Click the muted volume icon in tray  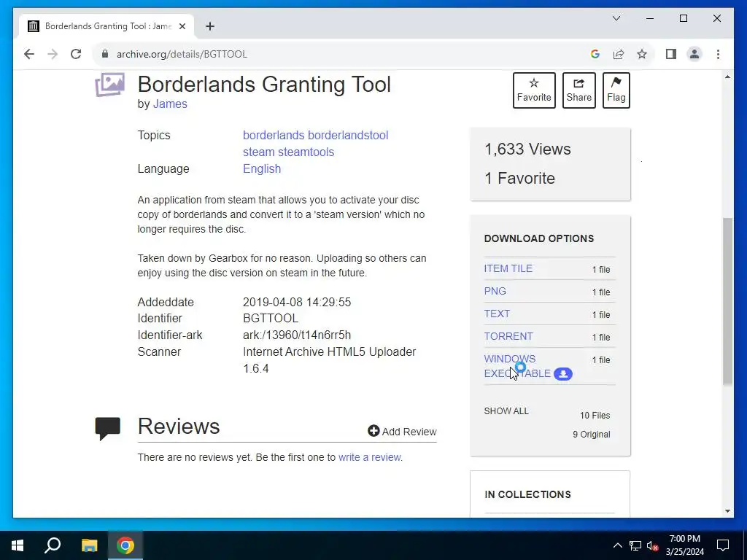tap(652, 545)
